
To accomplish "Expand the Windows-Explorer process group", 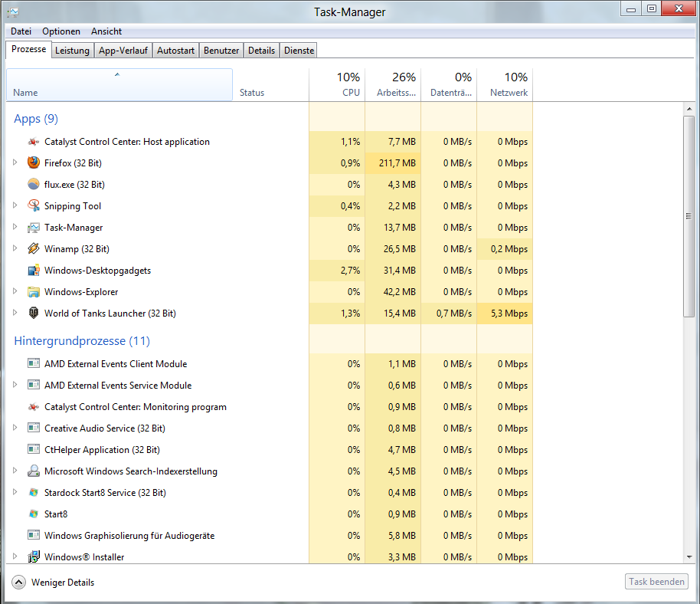I will (15, 291).
